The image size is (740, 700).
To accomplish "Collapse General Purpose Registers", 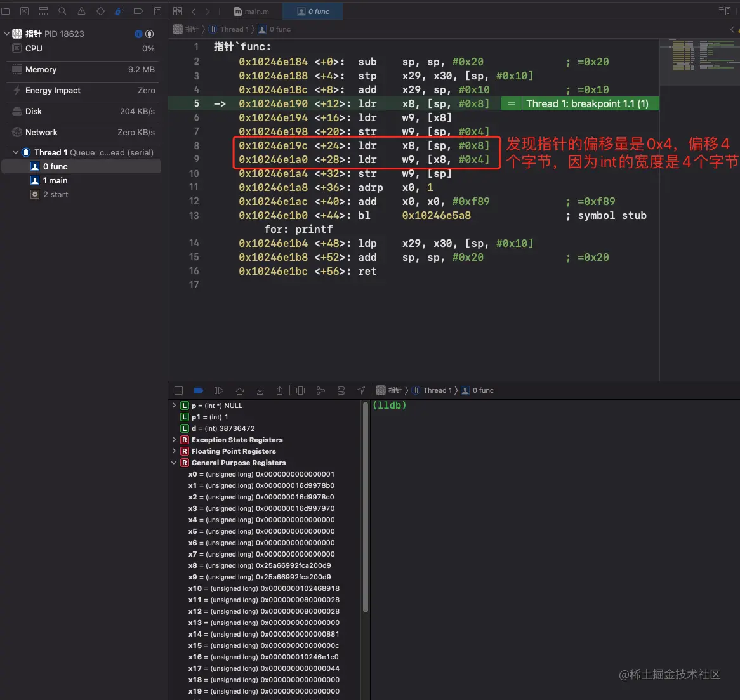I will (174, 463).
